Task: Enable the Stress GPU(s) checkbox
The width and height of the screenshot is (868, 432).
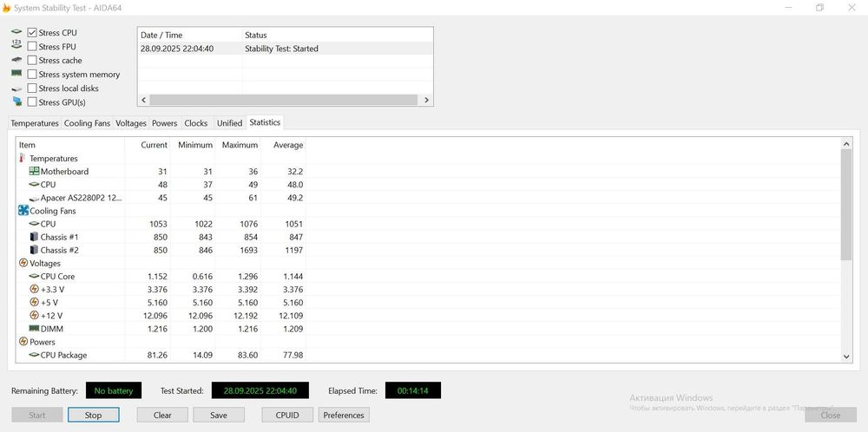Action: pos(32,101)
